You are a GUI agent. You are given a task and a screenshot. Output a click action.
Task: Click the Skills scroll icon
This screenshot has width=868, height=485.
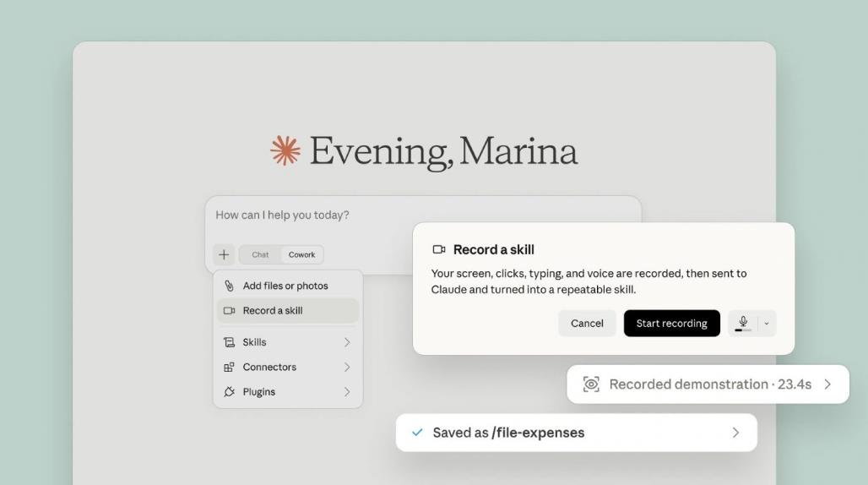pos(229,342)
